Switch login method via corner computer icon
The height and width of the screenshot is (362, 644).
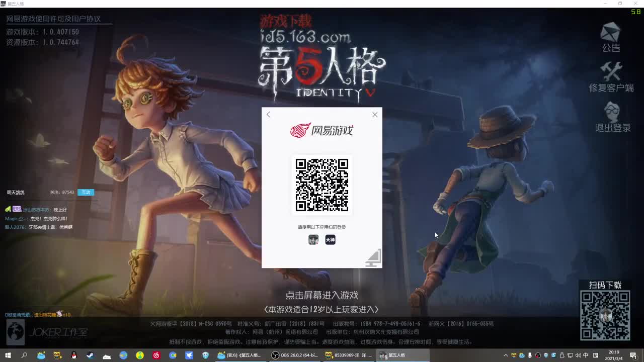tap(373, 258)
